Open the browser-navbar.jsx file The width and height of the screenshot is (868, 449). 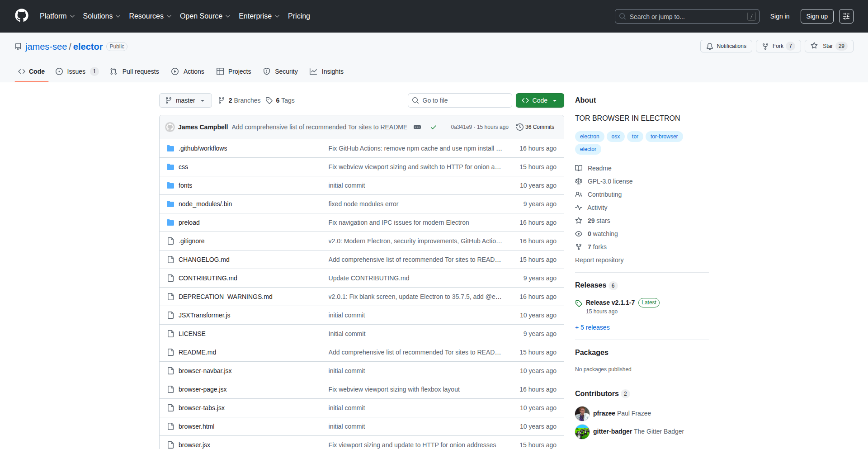[205, 371]
